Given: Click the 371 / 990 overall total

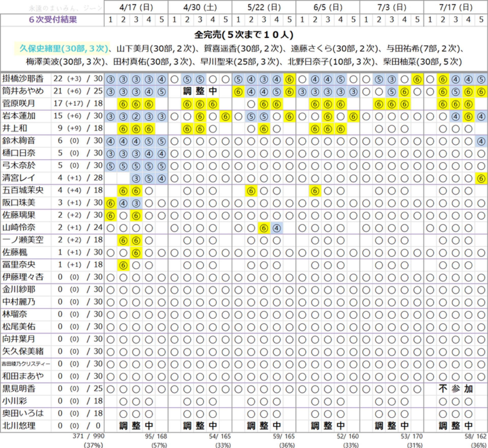Looking at the screenshot, I should click(88, 436).
